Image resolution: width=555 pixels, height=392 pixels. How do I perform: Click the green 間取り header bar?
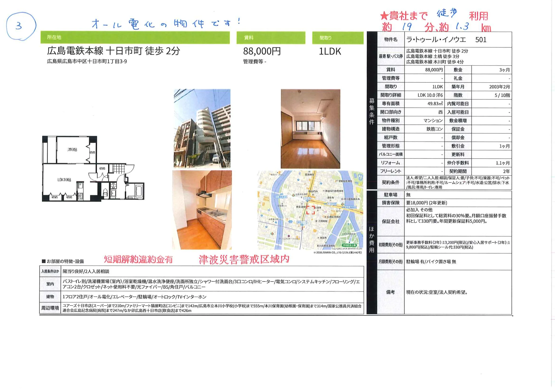click(338, 38)
